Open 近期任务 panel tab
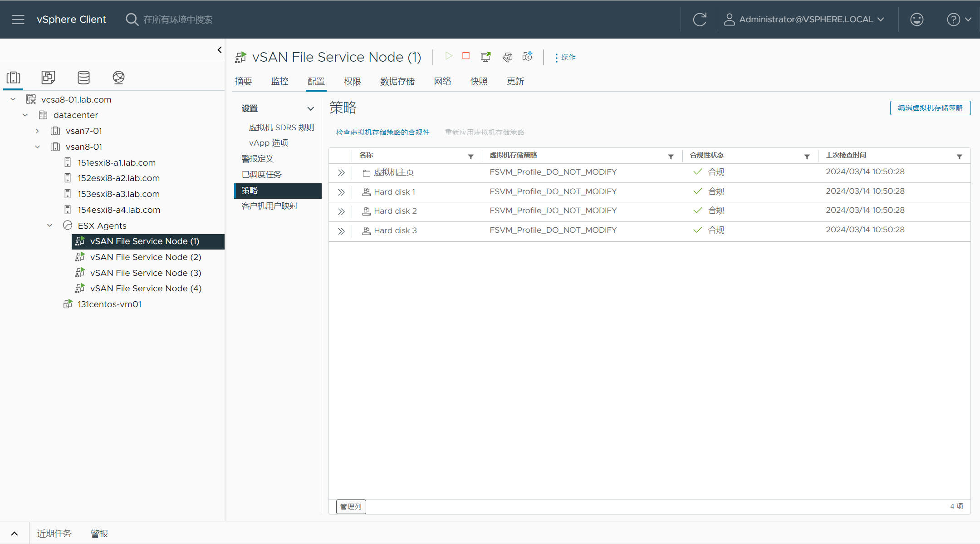 [x=54, y=534]
